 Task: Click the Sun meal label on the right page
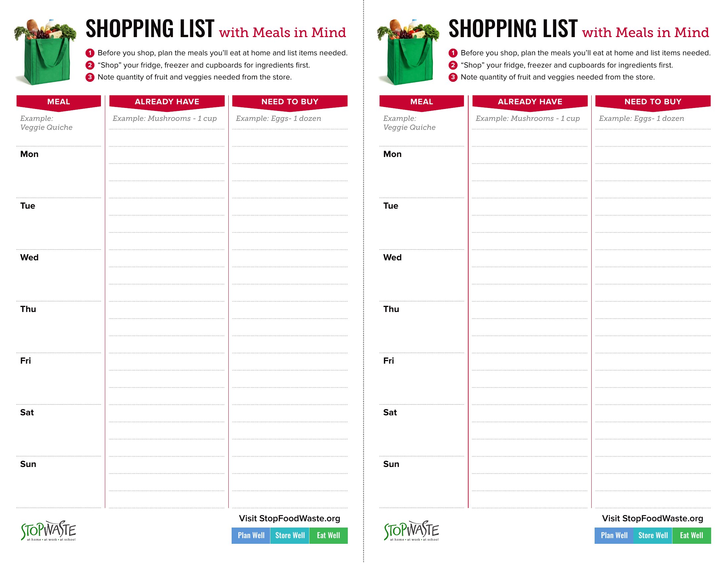coord(391,464)
